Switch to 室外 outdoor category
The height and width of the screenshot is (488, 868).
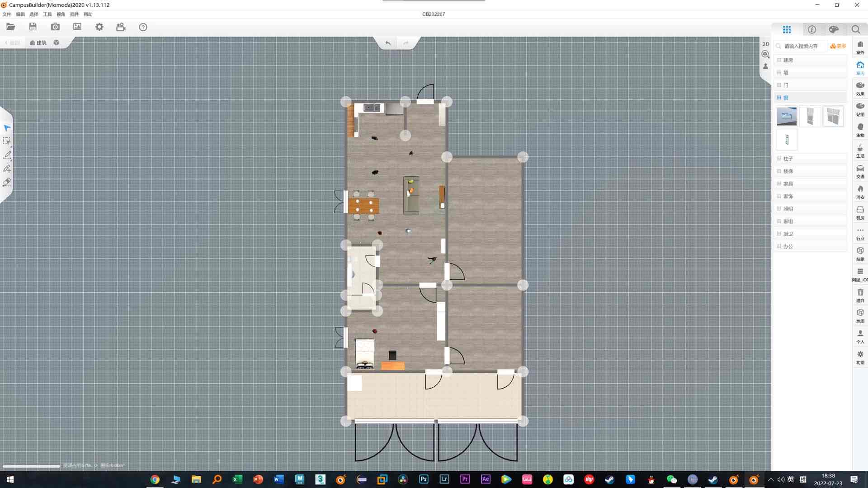[860, 47]
